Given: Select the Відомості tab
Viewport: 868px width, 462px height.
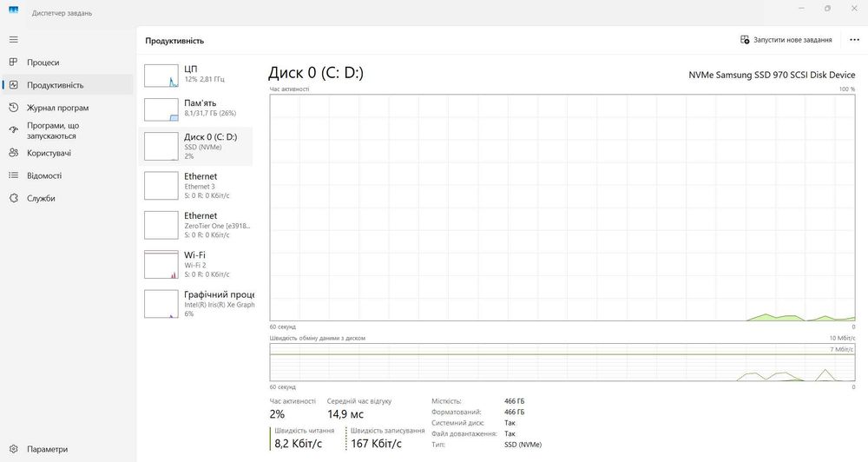Looking at the screenshot, I should click(68, 175).
